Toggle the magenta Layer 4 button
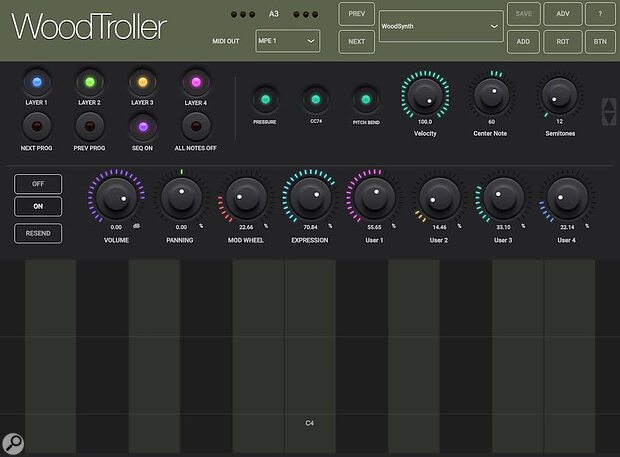The image size is (620, 457). pyautogui.click(x=196, y=83)
